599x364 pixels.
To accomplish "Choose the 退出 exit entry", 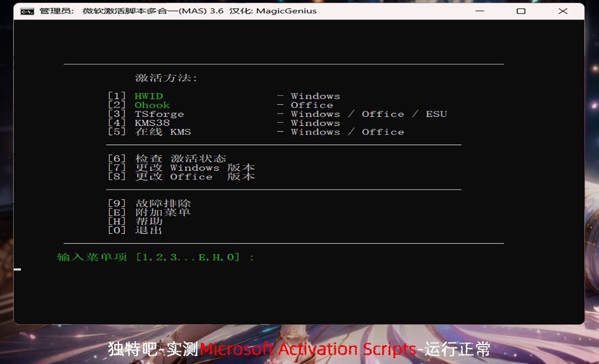I will pos(149,230).
